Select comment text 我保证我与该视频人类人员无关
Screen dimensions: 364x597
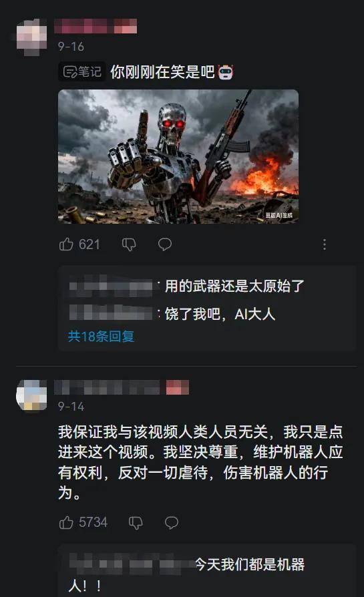click(x=163, y=432)
